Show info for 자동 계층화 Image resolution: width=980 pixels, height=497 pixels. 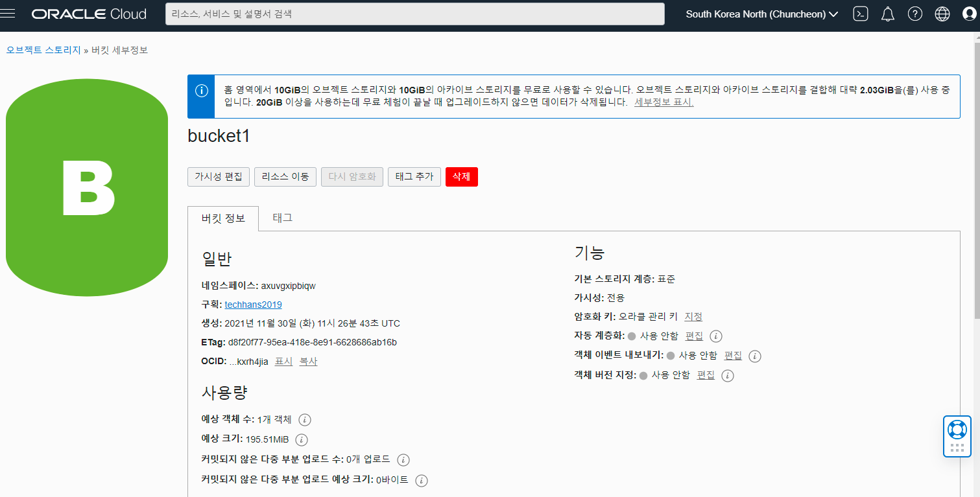(716, 336)
